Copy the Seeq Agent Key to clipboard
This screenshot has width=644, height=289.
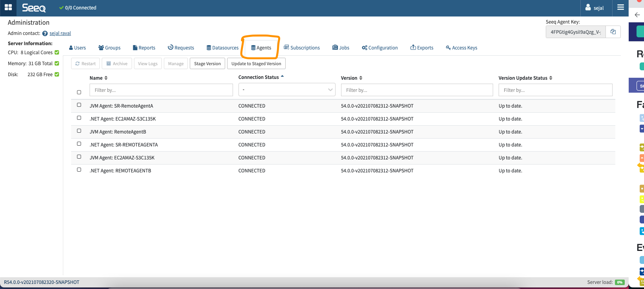pos(613,32)
